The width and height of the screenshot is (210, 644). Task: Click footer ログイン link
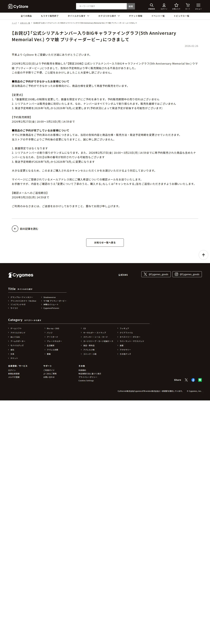tap(12, 370)
